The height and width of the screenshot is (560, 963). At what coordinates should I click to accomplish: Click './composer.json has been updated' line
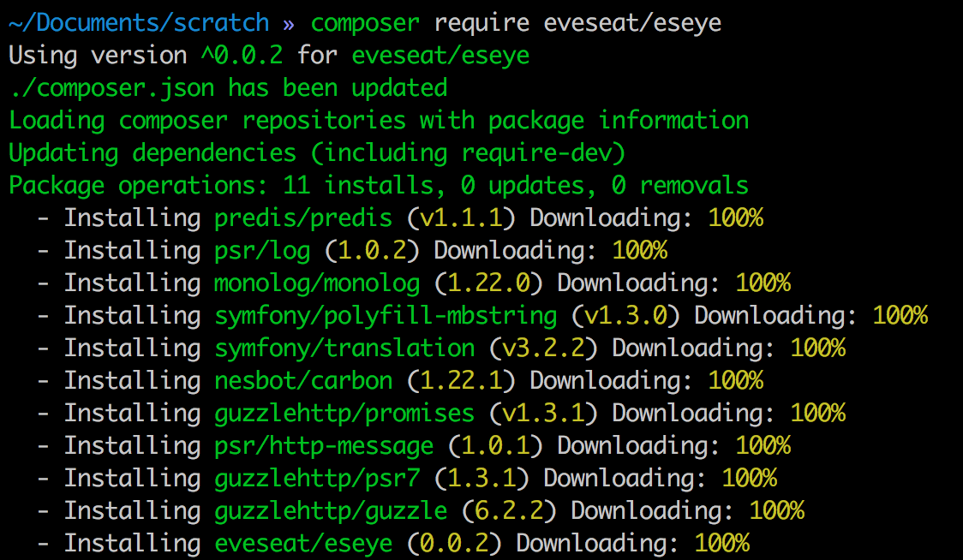coord(228,88)
